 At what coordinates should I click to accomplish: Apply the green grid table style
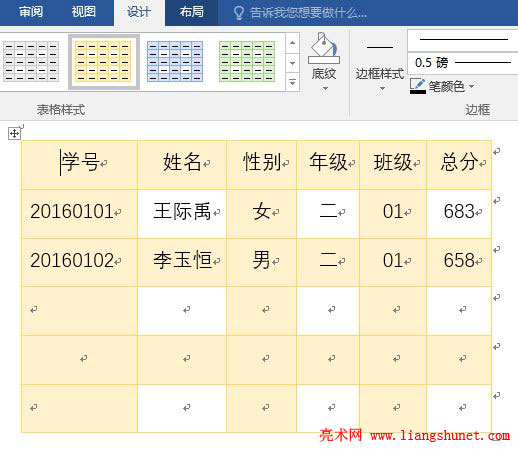click(x=247, y=62)
